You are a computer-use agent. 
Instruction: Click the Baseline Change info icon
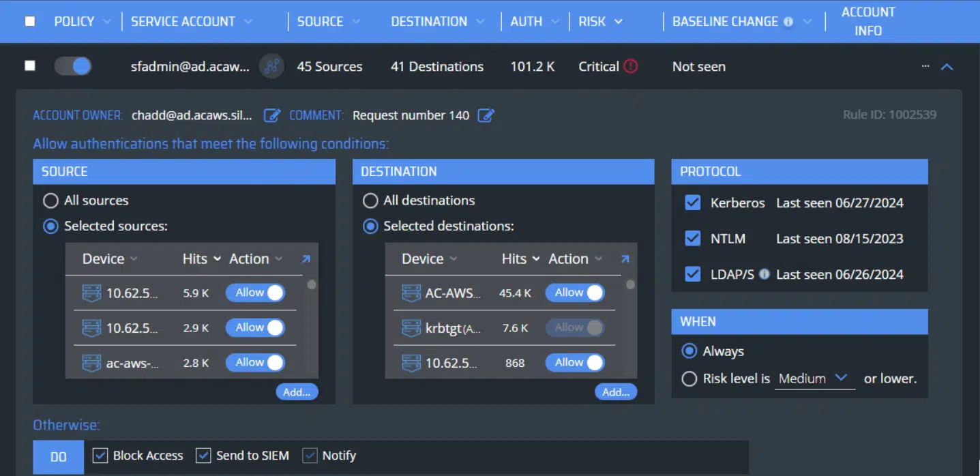[x=788, y=22]
